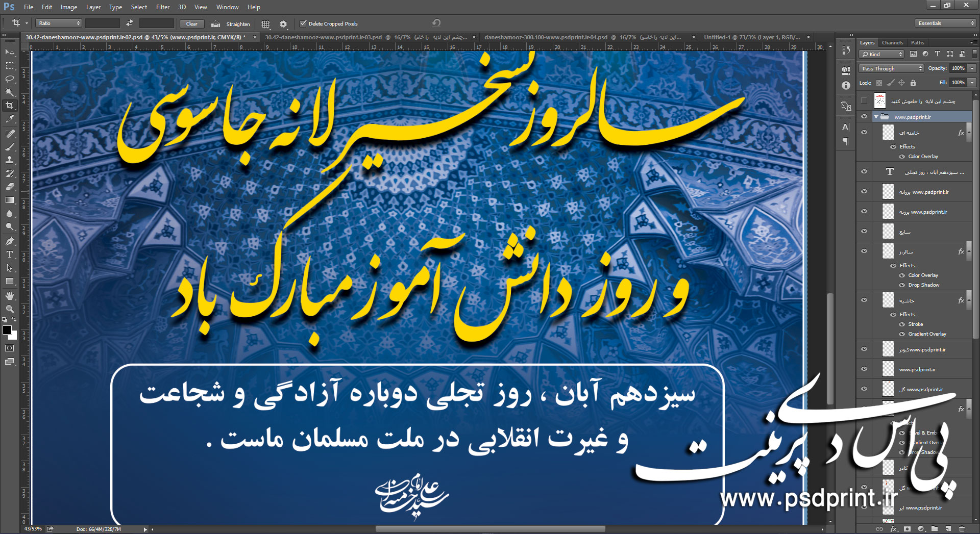Select the Hand tool
The width and height of the screenshot is (980, 534).
[10, 296]
